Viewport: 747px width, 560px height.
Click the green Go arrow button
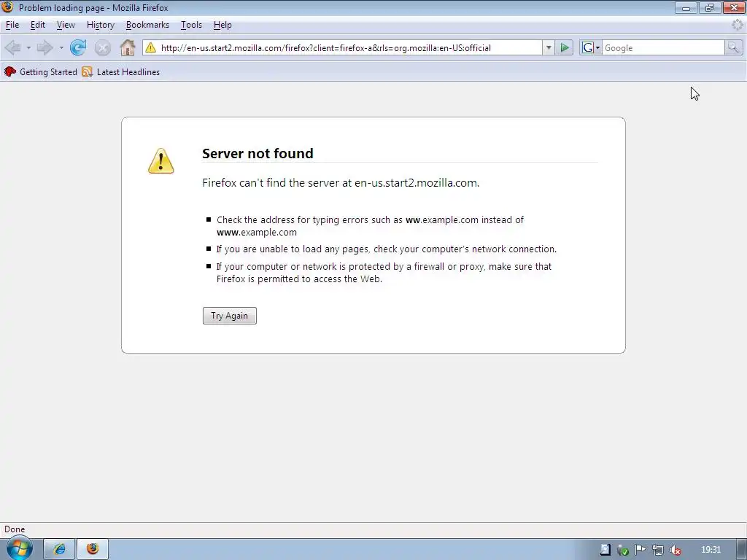coord(565,47)
